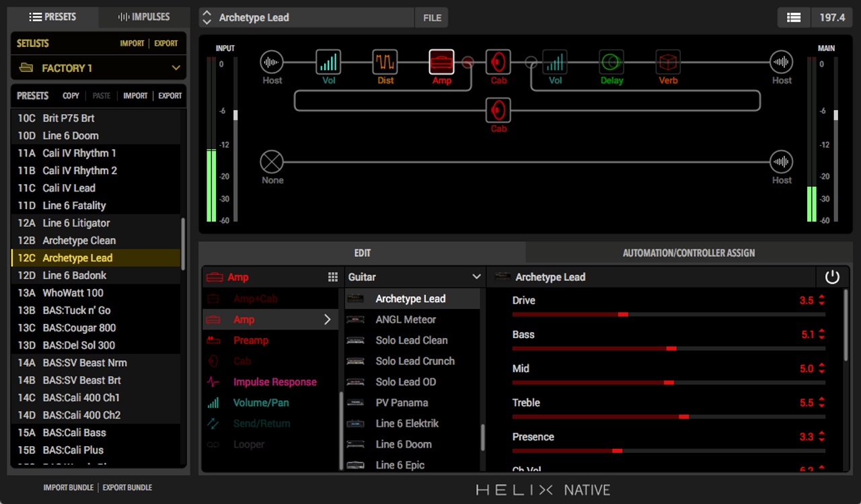Select the Solo Lead Crunch amp model
The width and height of the screenshot is (861, 504).
(x=412, y=362)
